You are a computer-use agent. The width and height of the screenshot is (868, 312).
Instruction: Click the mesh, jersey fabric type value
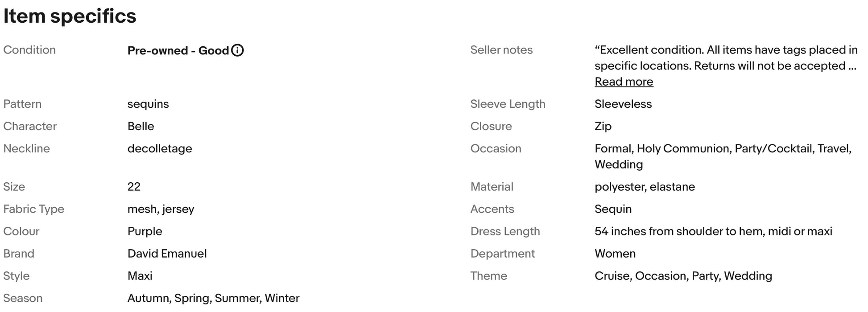point(161,209)
